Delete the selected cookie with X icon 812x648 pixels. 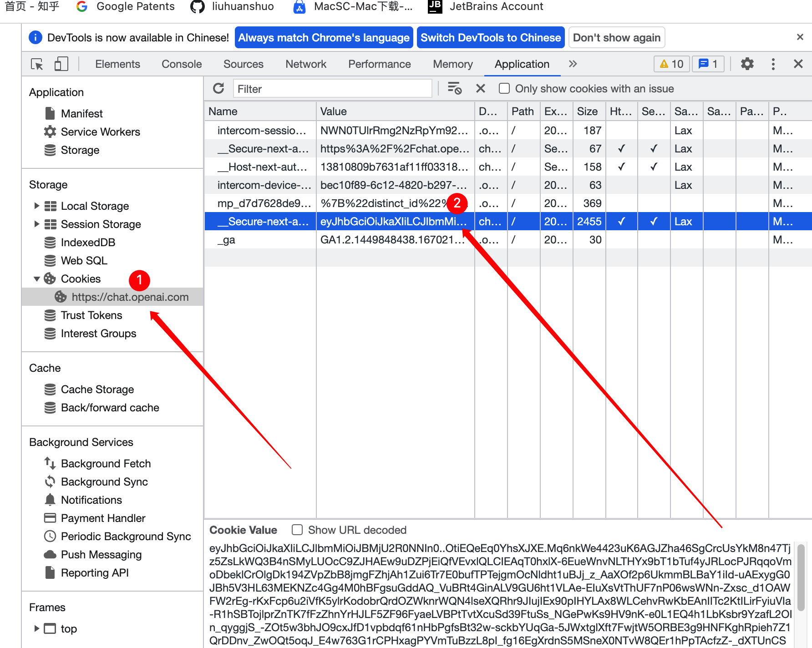click(x=480, y=88)
